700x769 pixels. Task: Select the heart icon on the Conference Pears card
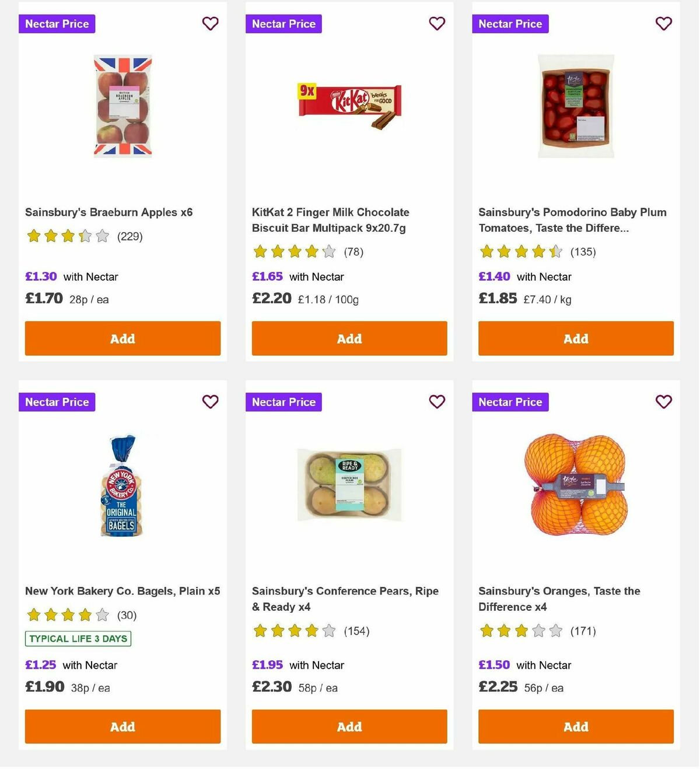[437, 401]
